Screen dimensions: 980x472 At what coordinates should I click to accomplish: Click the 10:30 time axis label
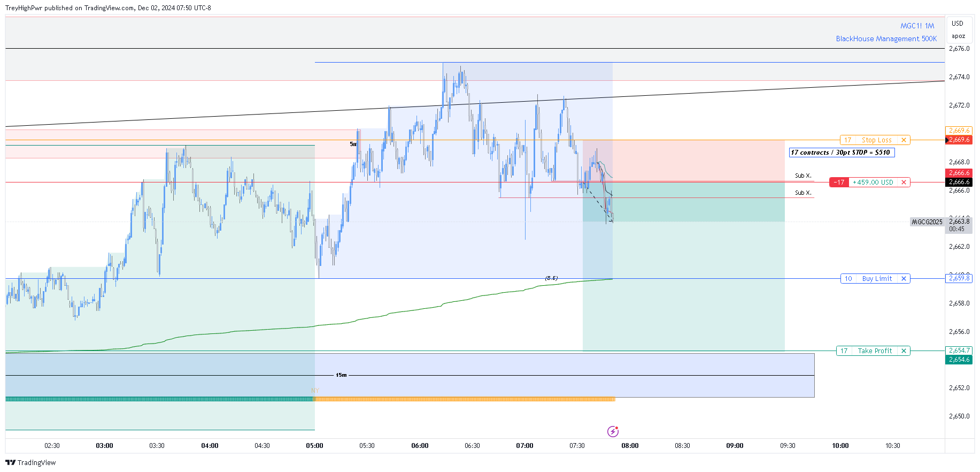(892, 446)
